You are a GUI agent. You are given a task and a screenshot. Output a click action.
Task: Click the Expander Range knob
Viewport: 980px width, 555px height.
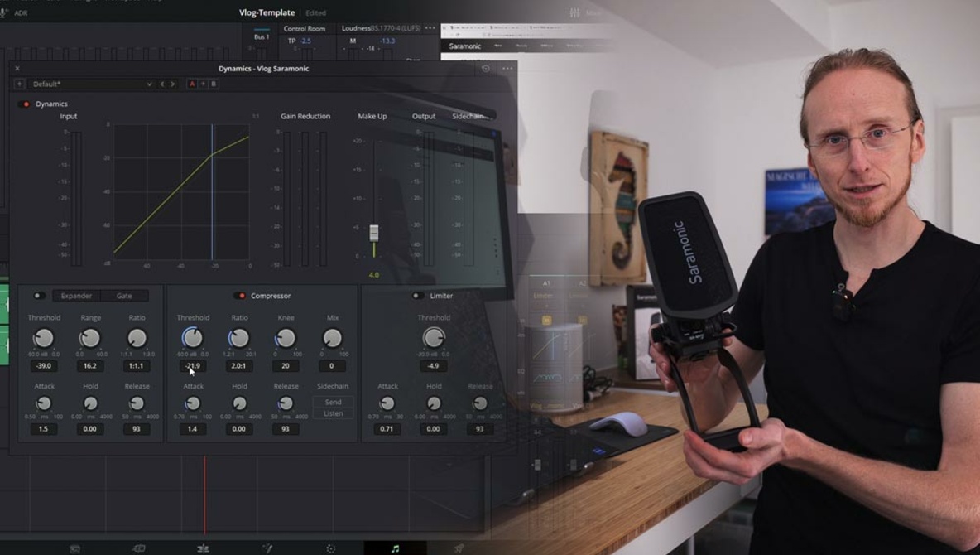90,338
